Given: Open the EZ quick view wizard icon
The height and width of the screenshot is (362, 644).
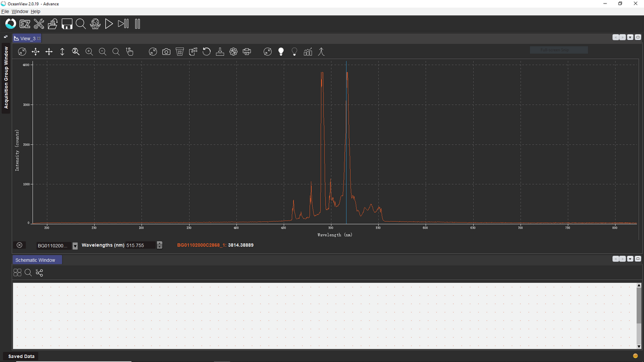Looking at the screenshot, I should (25, 24).
